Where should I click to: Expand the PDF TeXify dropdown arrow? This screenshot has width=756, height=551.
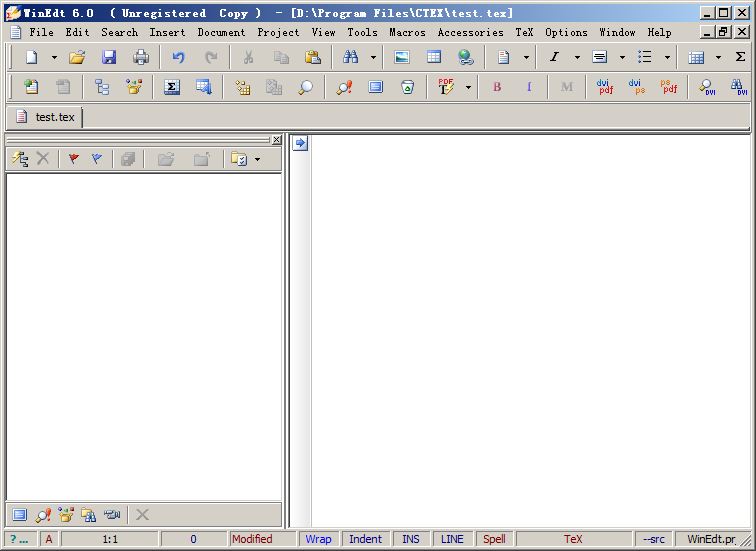point(468,87)
